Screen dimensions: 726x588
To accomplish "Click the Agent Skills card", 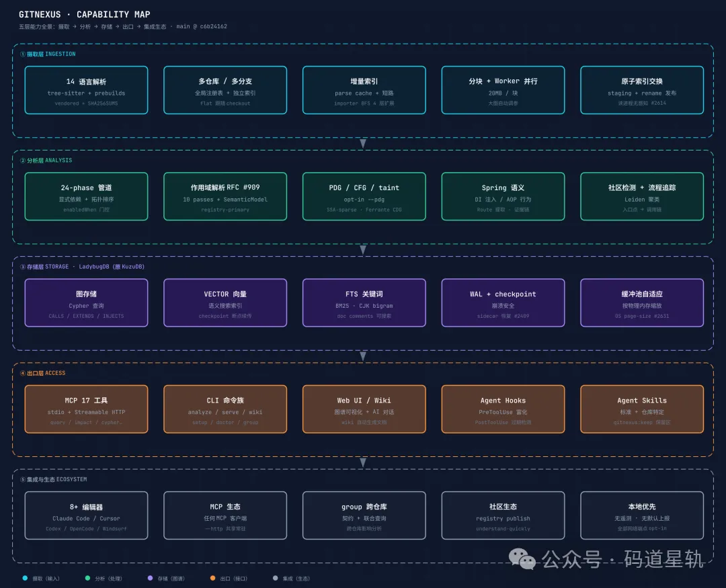I will (x=642, y=409).
